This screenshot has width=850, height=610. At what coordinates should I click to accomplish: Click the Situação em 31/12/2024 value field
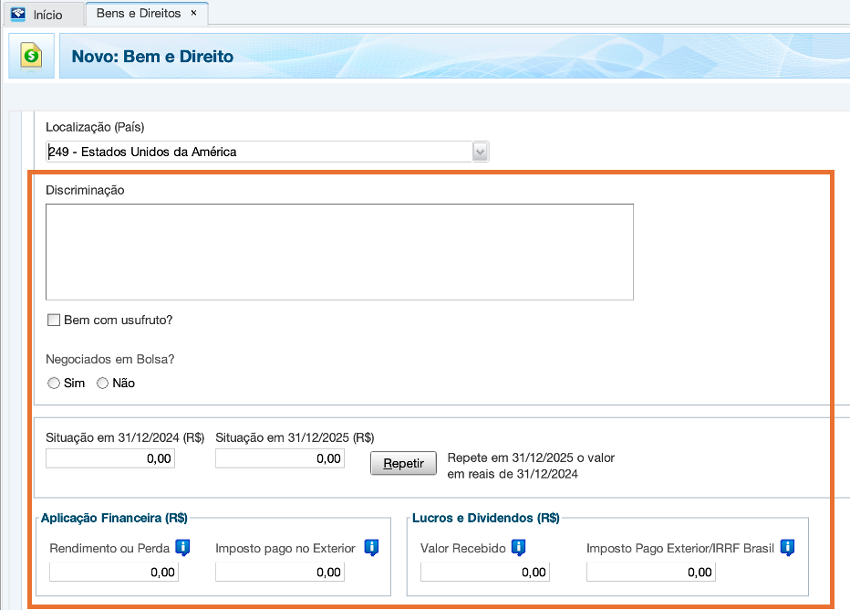coord(111,459)
